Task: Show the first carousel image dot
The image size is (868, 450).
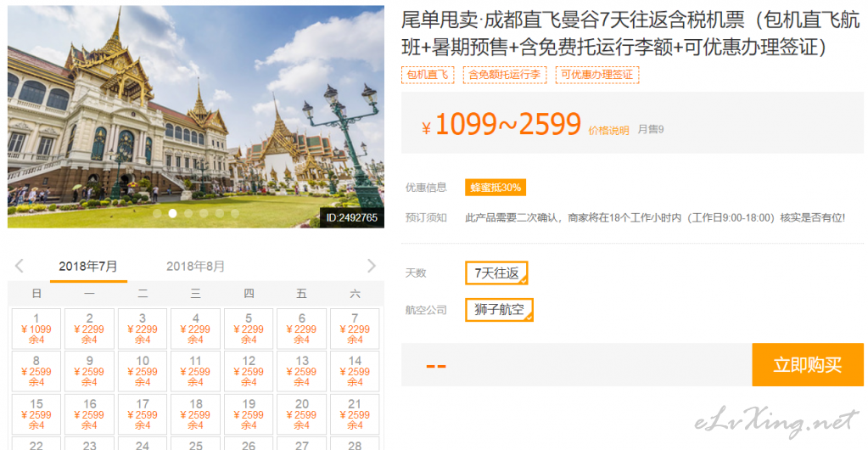Action: pos(157,213)
